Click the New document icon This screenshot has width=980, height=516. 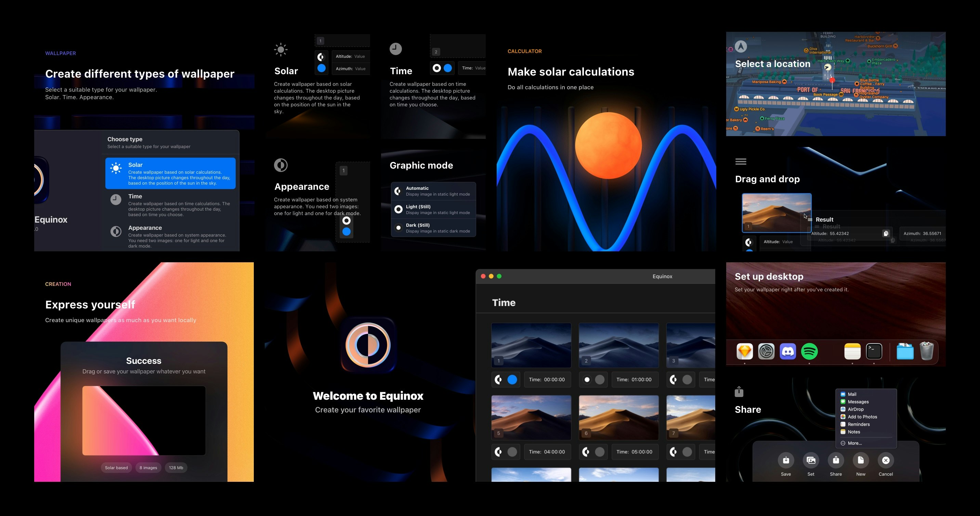[861, 460]
